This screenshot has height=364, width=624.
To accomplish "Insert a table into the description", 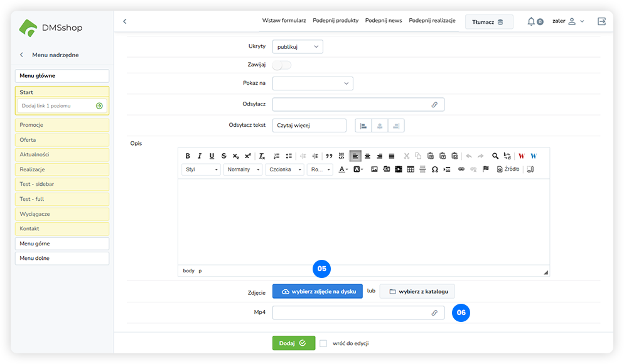I will pyautogui.click(x=411, y=169).
